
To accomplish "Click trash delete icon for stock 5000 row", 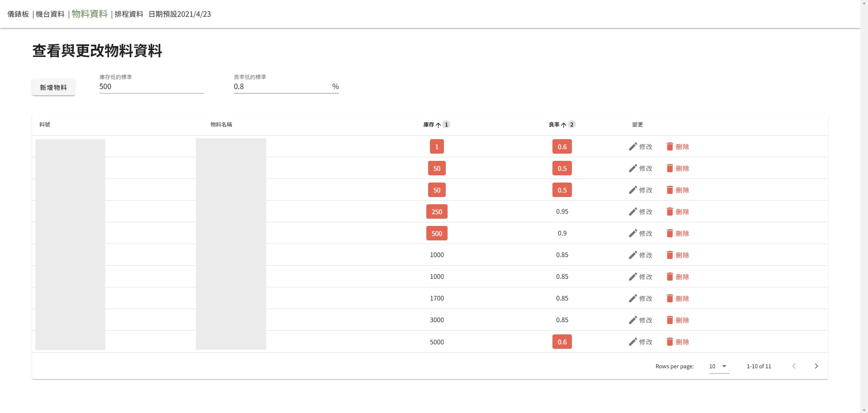I will click(x=670, y=342).
